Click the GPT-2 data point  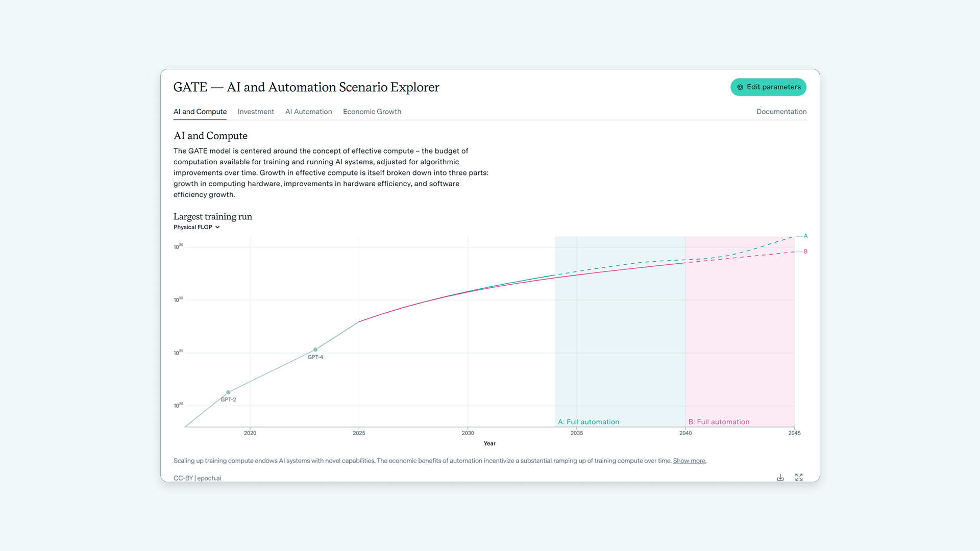[228, 392]
